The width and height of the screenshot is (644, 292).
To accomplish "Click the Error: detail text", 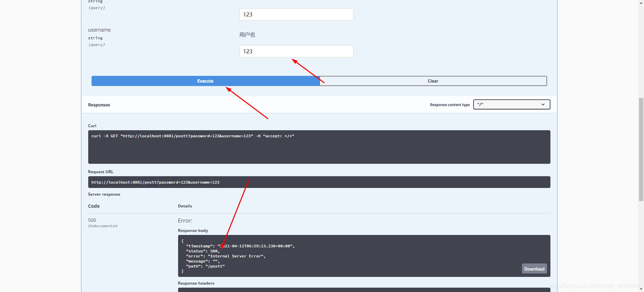I will [185, 221].
